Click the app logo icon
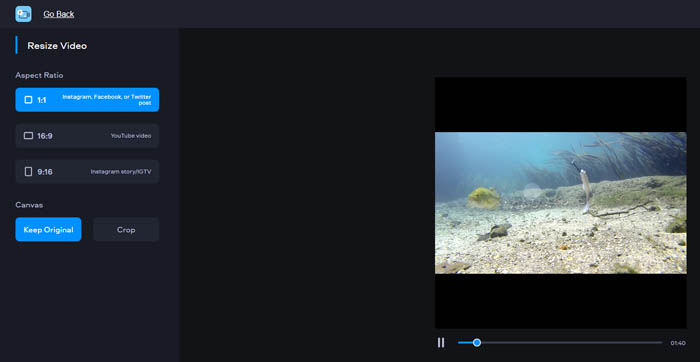The image size is (700, 362). pos(23,14)
